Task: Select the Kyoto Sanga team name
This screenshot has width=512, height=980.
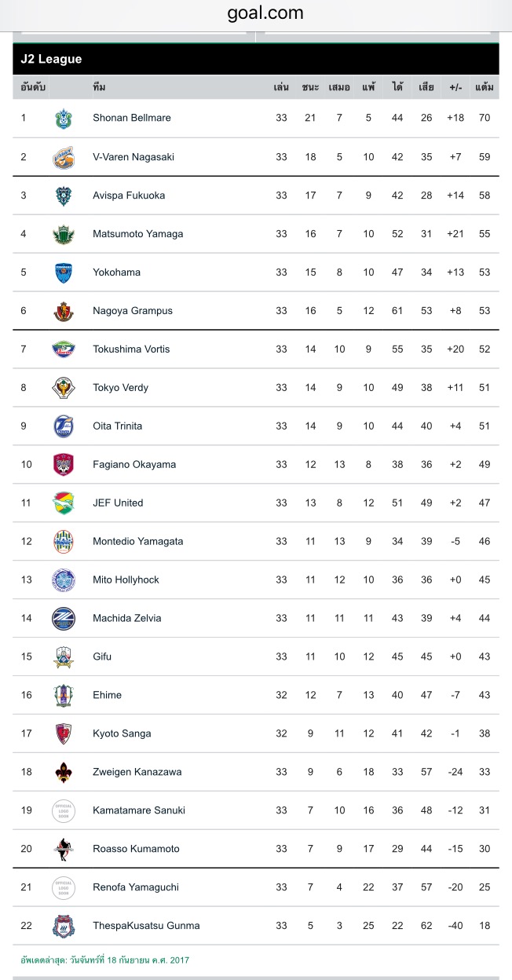Action: tap(122, 734)
